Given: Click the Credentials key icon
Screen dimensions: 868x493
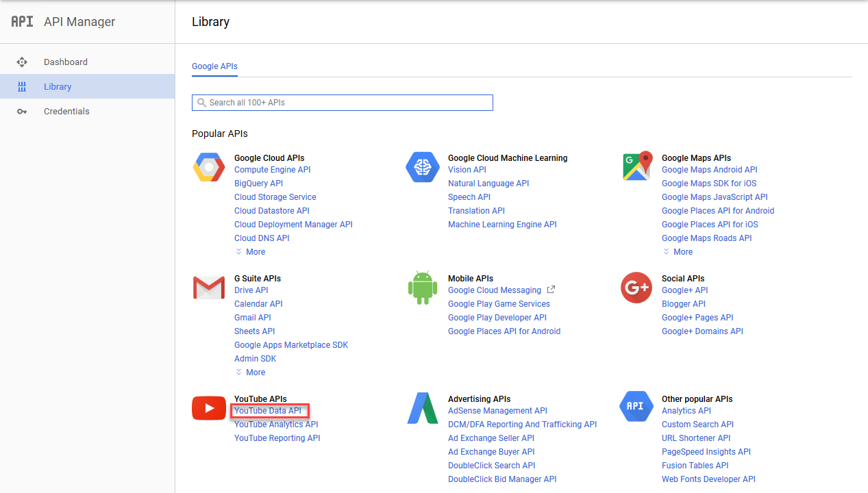Looking at the screenshot, I should click(22, 112).
